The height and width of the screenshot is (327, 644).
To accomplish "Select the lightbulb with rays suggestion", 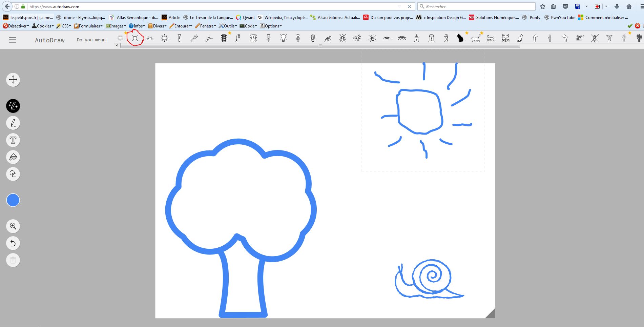I will (283, 38).
